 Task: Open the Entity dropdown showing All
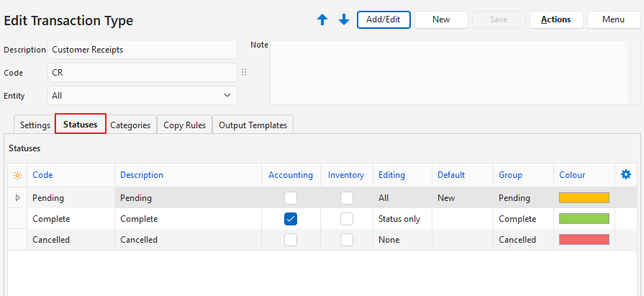click(142, 95)
